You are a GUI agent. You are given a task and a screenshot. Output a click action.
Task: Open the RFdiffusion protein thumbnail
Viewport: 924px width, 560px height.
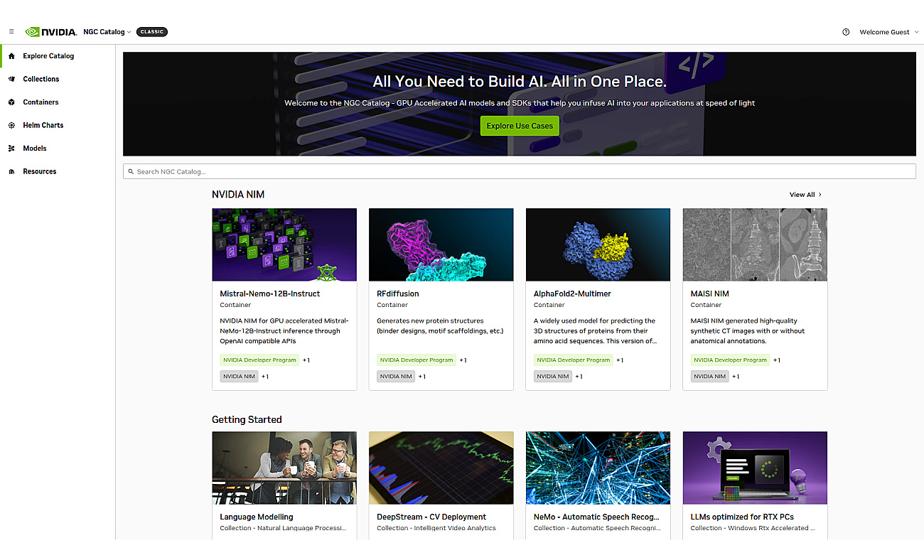441,244
